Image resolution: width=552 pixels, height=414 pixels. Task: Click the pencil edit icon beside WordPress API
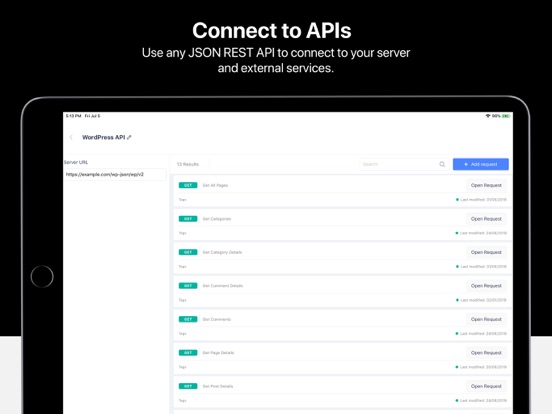coord(129,137)
